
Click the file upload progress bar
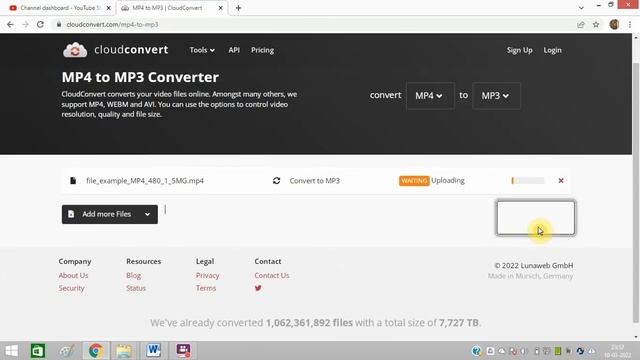[x=528, y=180]
